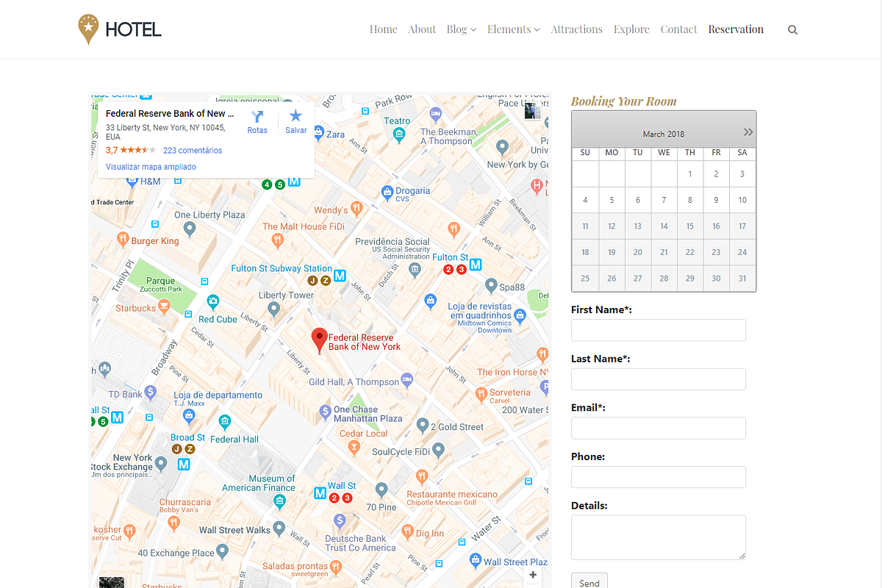Click the First Name input field
Image resolution: width=882 pixels, height=588 pixels.
point(659,330)
